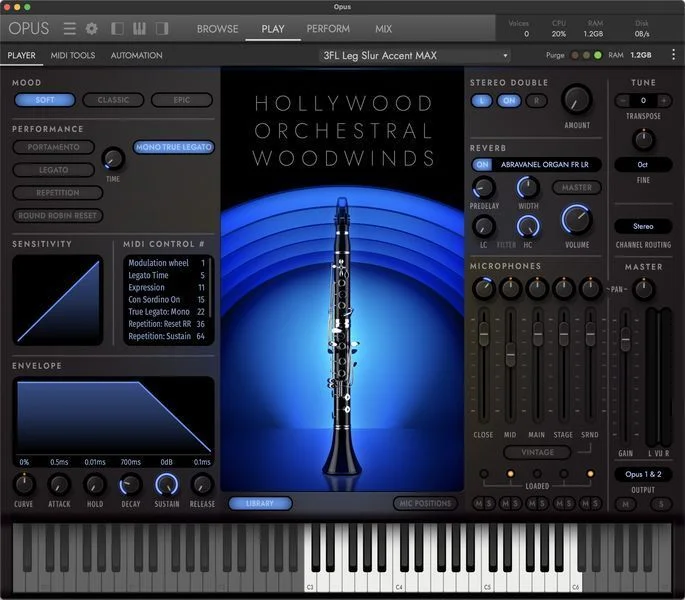This screenshot has width=685, height=600.
Task: Switch to the Perform page
Action: [328, 29]
